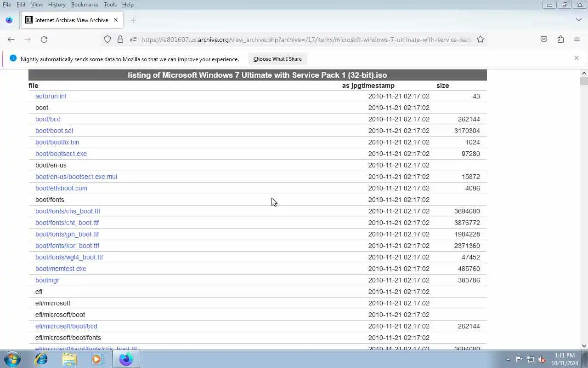This screenshot has height=368, width=588.
Task: Click the scrollbar up arrow
Action: click(584, 73)
